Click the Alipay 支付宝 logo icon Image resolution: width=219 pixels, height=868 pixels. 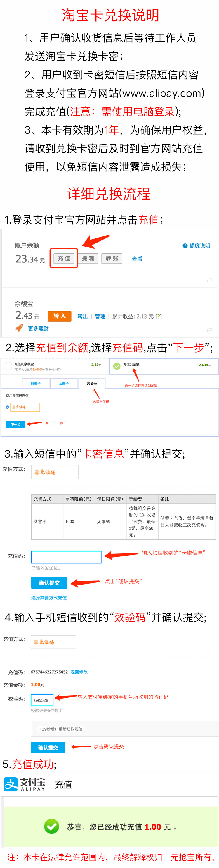(x=11, y=784)
